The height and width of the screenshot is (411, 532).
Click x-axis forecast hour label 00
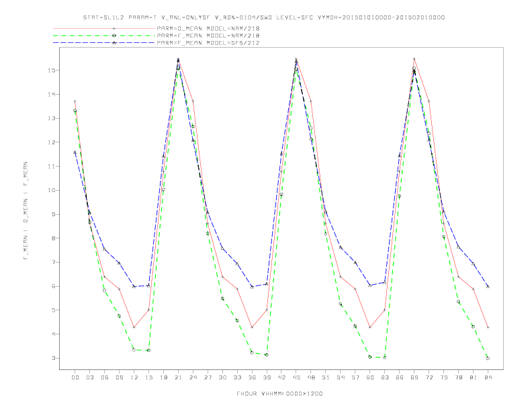coord(75,377)
